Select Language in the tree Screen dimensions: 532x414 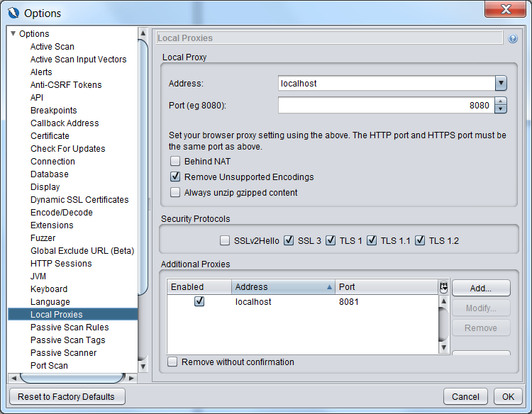(x=50, y=302)
